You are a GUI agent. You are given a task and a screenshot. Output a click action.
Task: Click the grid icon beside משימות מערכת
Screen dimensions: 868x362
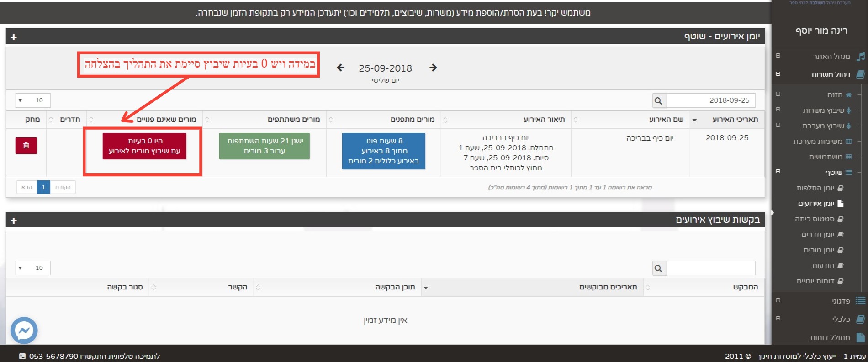(849, 142)
